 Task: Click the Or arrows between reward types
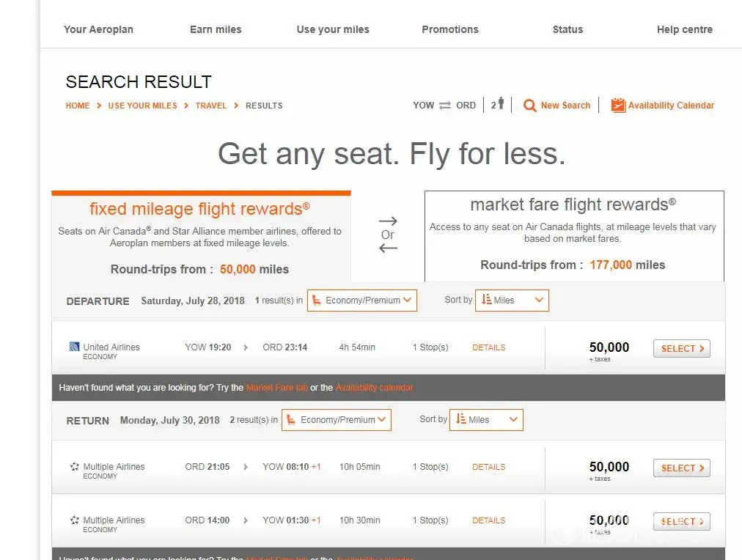tap(388, 235)
